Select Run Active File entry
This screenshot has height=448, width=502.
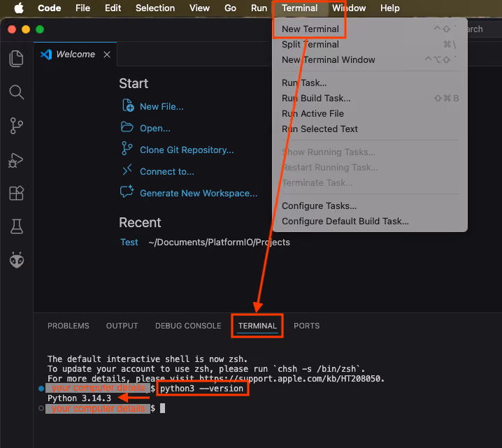[369, 114]
